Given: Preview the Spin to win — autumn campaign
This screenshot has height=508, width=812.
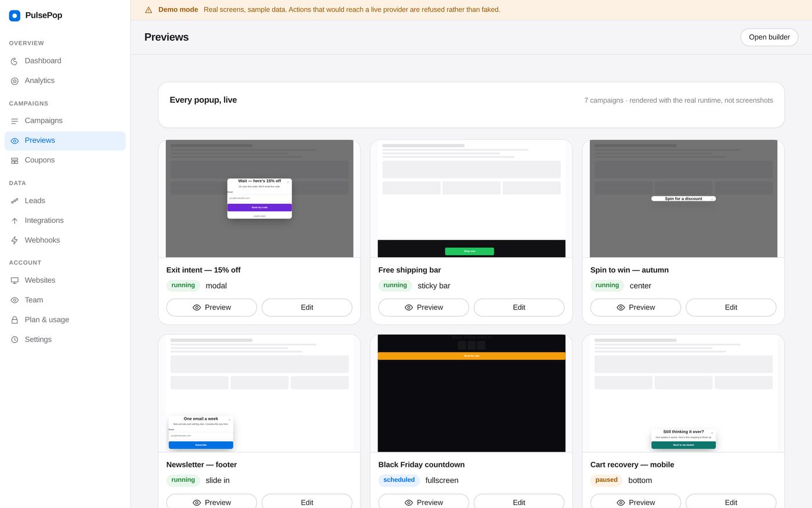Looking at the screenshot, I should 636,308.
